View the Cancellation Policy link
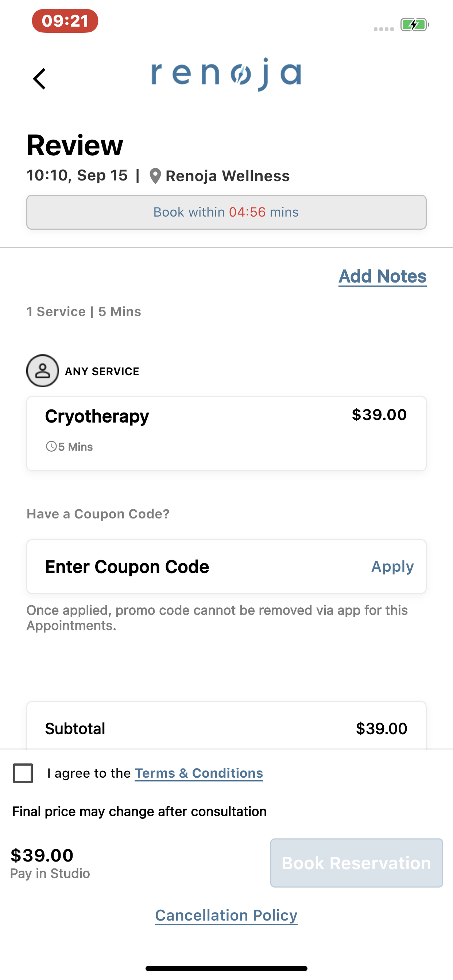Viewport: 453px width, 980px height. pyautogui.click(x=226, y=915)
